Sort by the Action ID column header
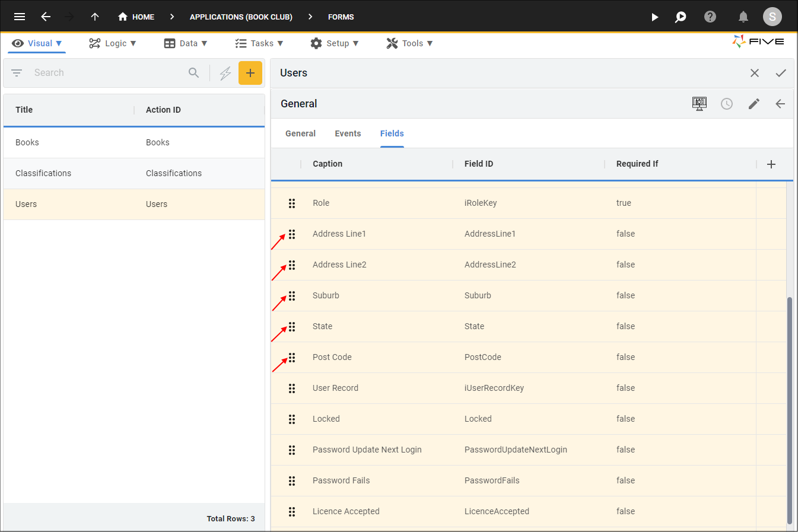 pos(163,110)
